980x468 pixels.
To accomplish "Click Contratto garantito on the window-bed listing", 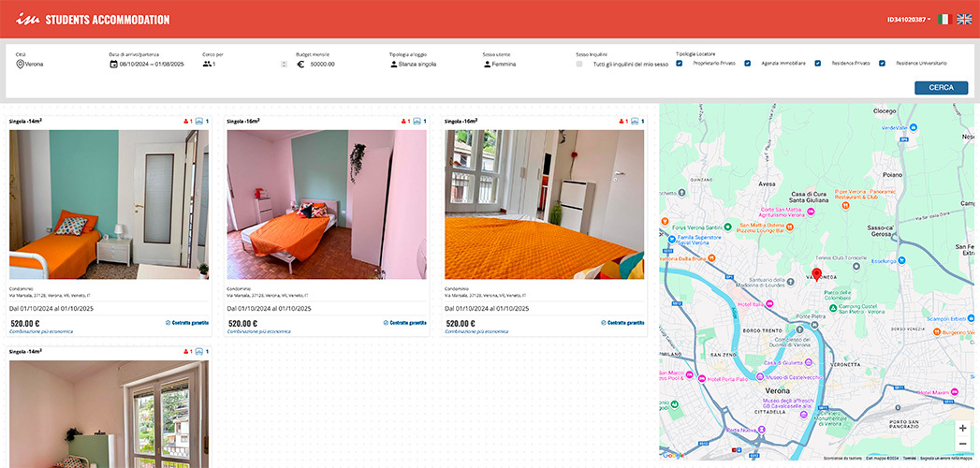I will click(622, 323).
